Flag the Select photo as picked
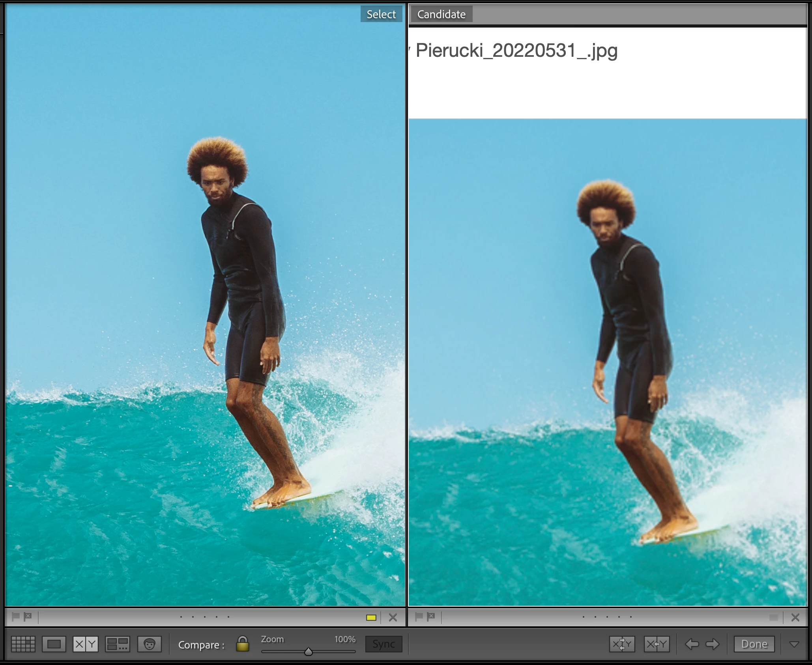The height and width of the screenshot is (665, 812). click(x=16, y=617)
